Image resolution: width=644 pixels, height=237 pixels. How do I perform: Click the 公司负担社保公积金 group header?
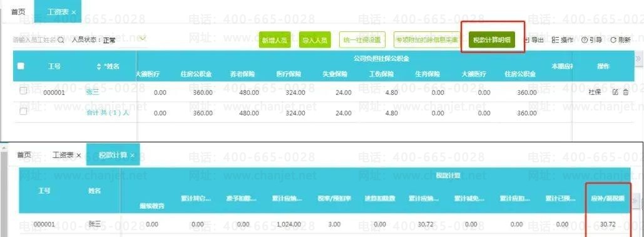click(x=381, y=58)
